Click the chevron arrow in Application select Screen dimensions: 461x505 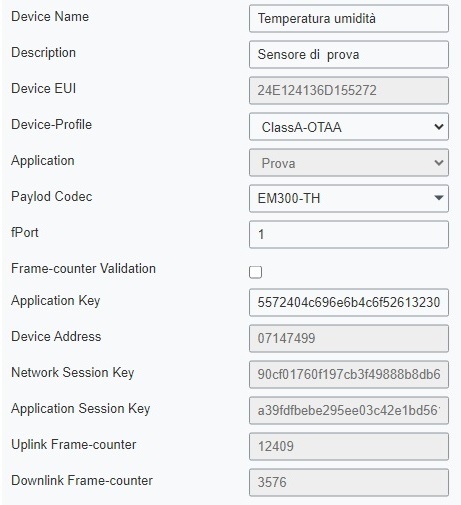point(439,163)
